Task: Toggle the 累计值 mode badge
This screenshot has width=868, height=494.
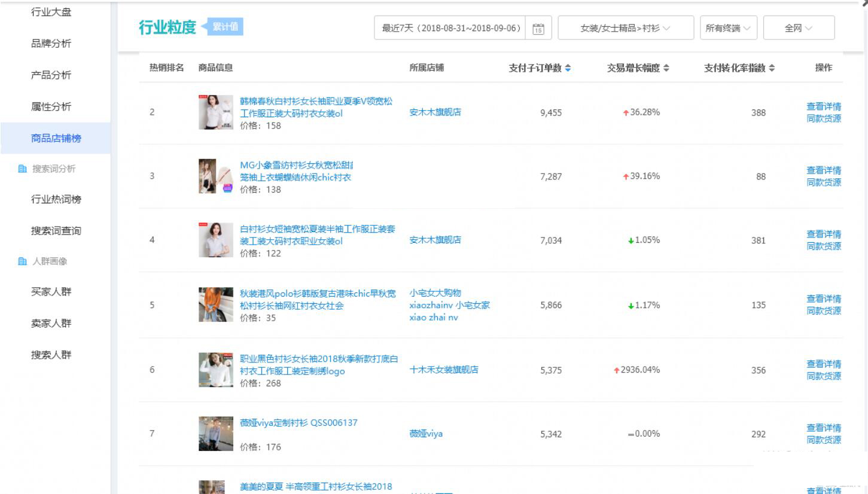Action: 226,28
